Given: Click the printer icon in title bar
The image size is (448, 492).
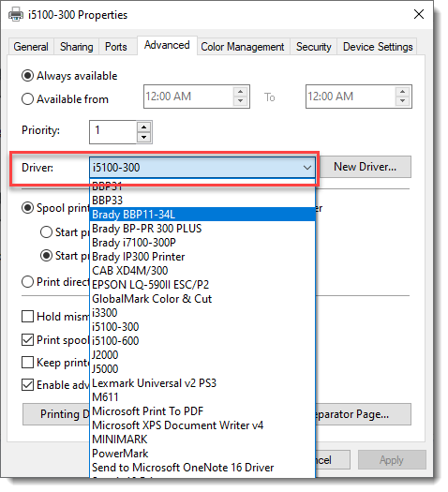Looking at the screenshot, I should (16, 14).
